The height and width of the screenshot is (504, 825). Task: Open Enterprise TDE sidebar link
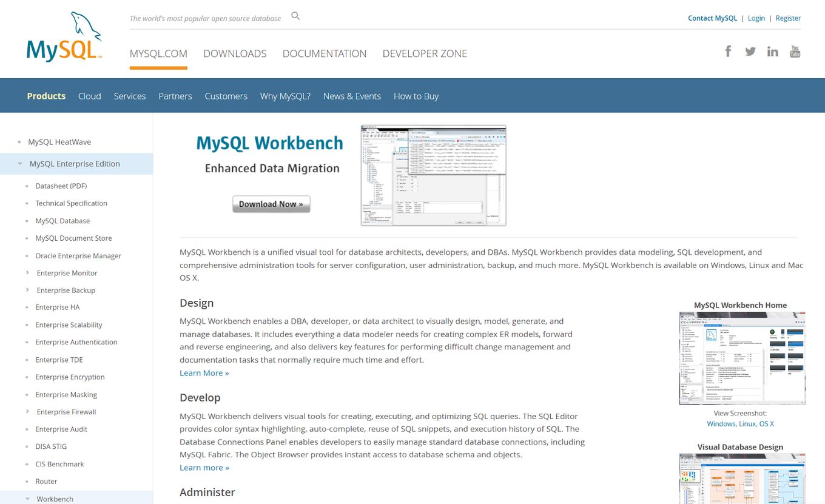tap(59, 360)
